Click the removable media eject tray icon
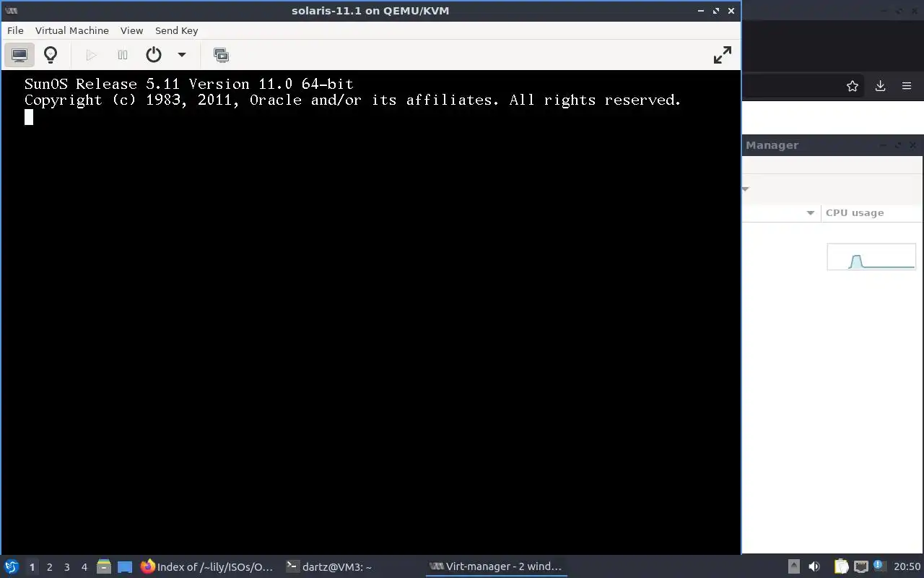Screen dimensions: 924x578 click(793, 566)
